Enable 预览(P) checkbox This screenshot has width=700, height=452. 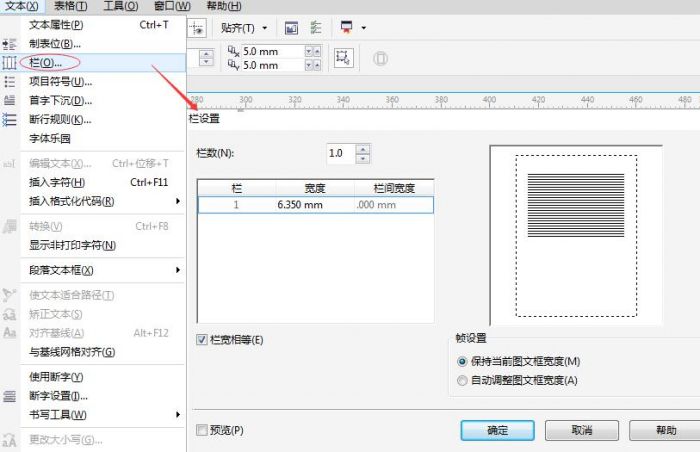point(202,430)
